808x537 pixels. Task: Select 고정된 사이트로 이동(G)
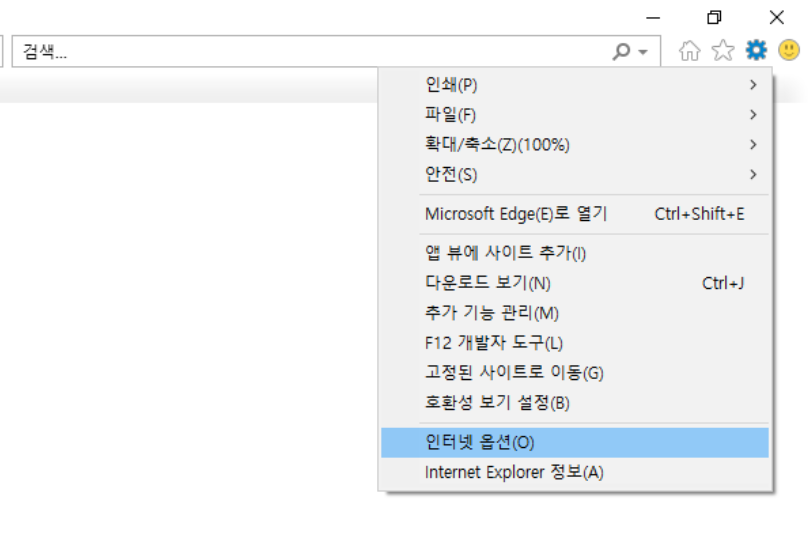point(575,373)
